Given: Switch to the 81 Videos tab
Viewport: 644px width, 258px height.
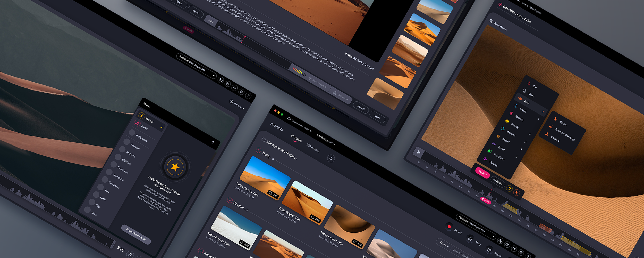Looking at the screenshot, I should (x=296, y=138).
